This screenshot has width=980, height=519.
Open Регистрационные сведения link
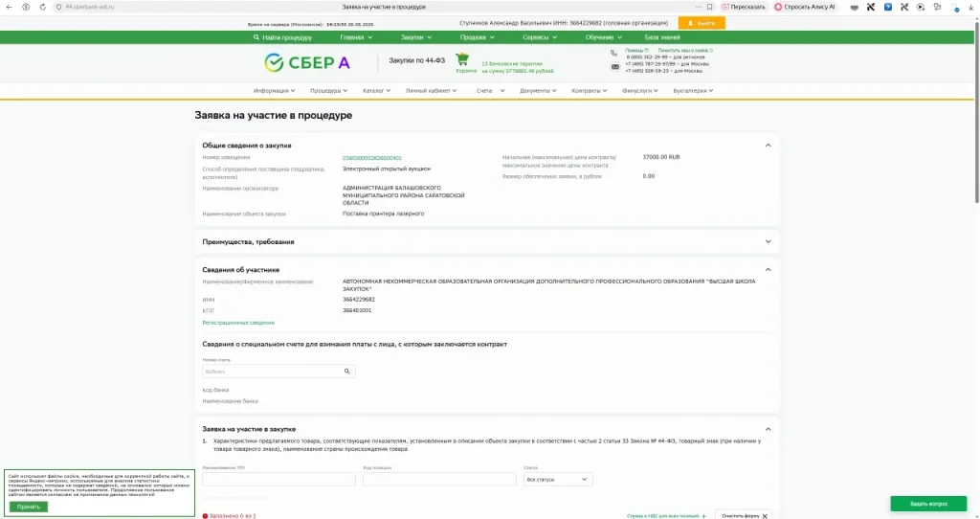238,323
